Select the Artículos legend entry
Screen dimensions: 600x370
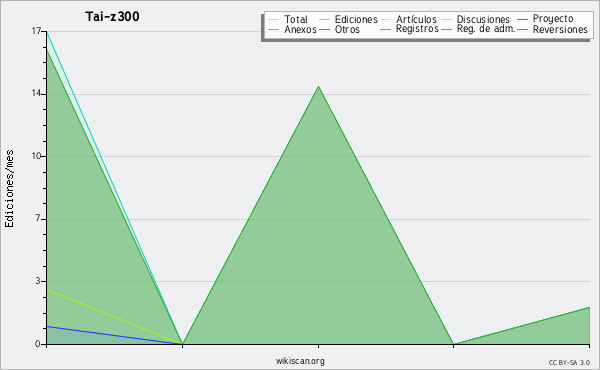click(x=409, y=19)
